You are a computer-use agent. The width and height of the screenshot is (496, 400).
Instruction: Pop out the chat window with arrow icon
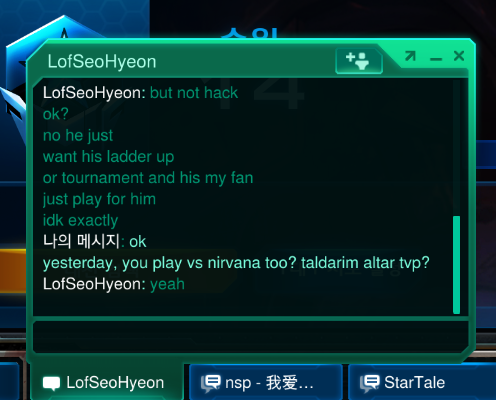(410, 56)
